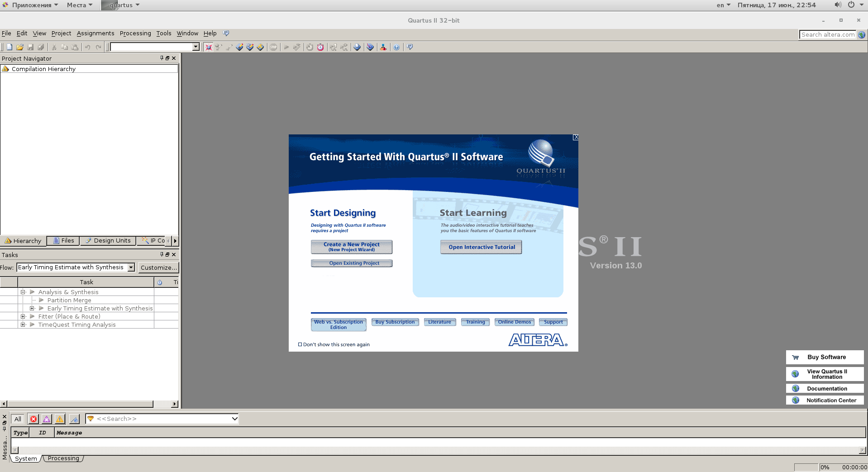Click the blue question-mark Help toolbar icon
Image resolution: width=868 pixels, height=472 pixels.
coord(396,47)
